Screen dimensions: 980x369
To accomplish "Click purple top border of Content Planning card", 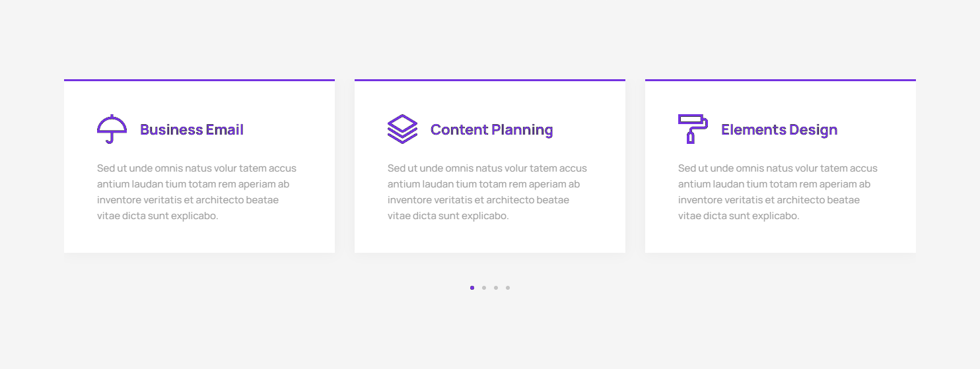I will click(489, 80).
